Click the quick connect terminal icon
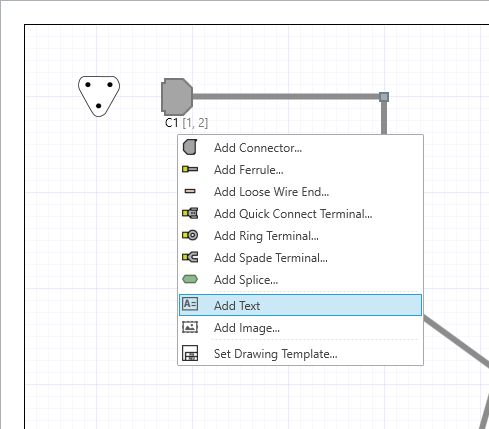This screenshot has width=489, height=429. (190, 213)
